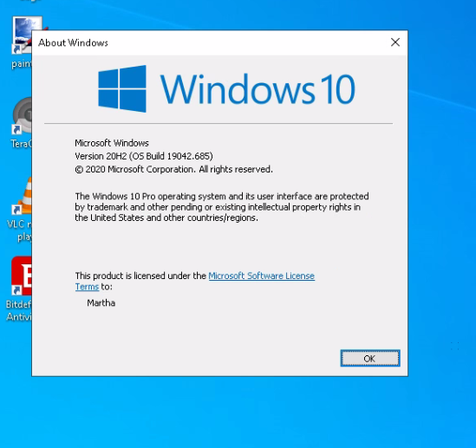Click the licensed user name 'Martha'
Screen dimensions: 476x448
tap(101, 303)
